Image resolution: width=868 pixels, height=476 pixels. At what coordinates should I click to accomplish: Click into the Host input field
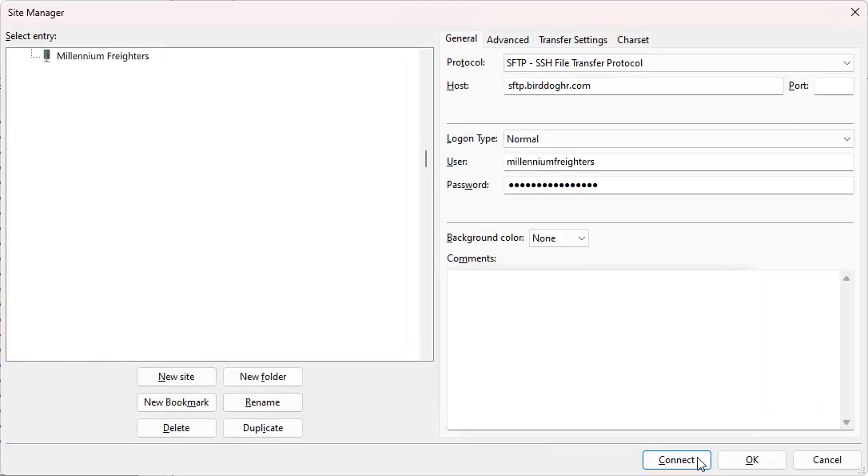point(643,86)
